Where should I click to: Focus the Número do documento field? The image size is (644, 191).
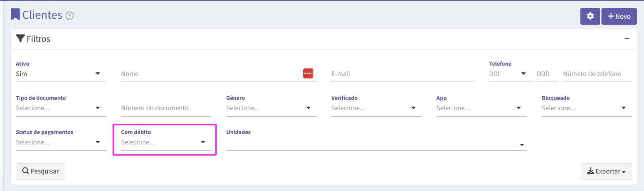click(x=166, y=108)
